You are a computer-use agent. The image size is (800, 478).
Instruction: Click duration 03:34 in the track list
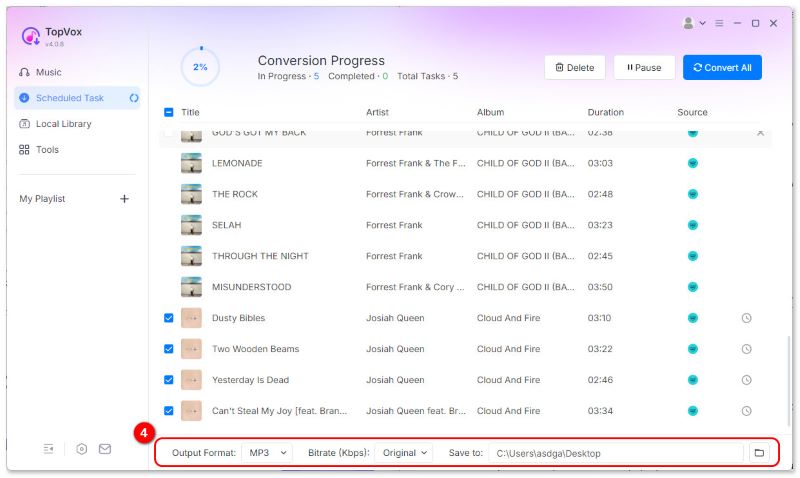(600, 411)
